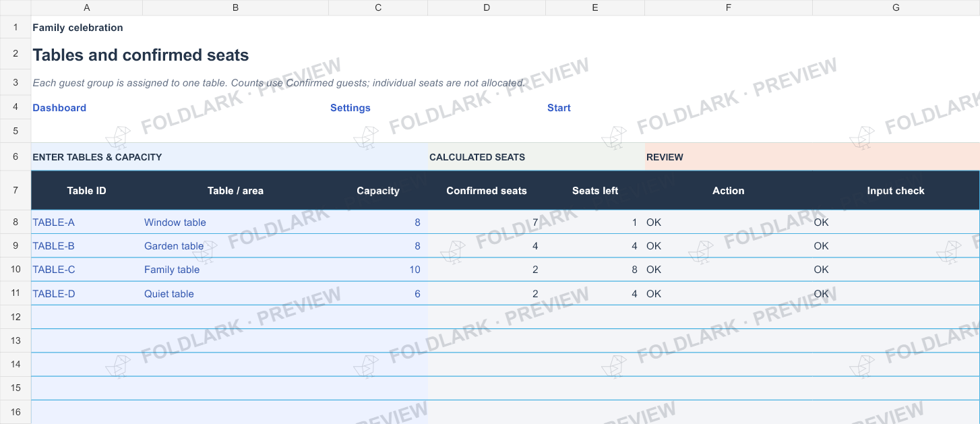Select the capacity value 6 for TABLE-D
Screen dimensions: 980x424
(378, 294)
